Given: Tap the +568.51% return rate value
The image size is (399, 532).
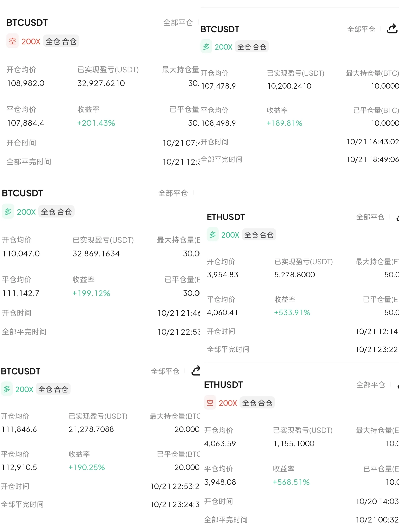Looking at the screenshot, I should pos(291,482).
